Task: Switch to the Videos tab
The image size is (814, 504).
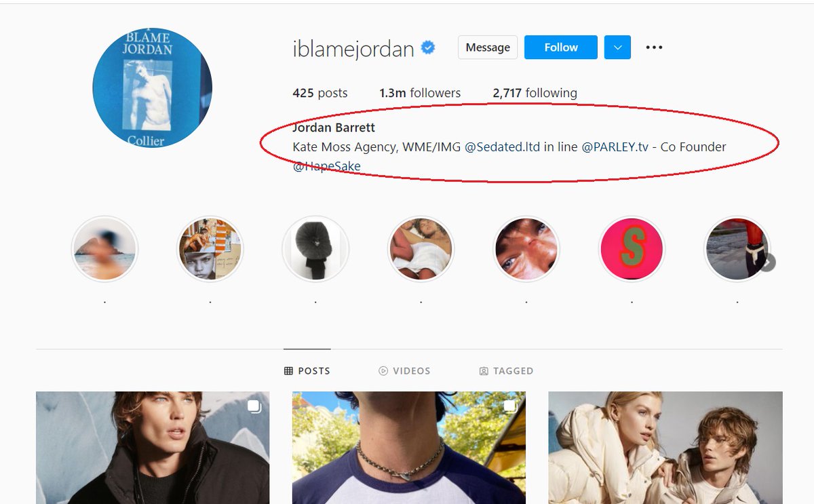Action: coord(404,371)
